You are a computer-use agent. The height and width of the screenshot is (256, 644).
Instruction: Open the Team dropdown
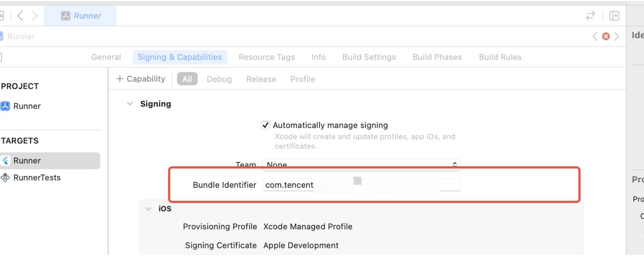pyautogui.click(x=361, y=164)
